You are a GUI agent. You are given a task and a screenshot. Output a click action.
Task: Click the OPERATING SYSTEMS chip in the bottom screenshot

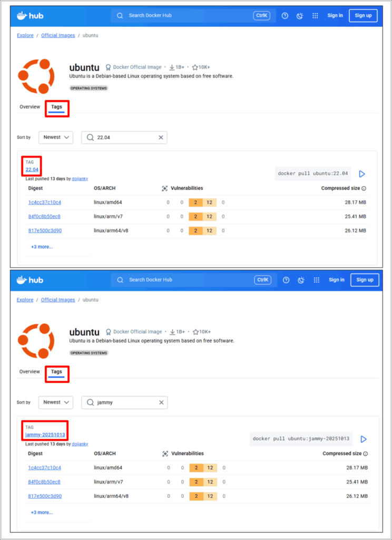tap(89, 353)
